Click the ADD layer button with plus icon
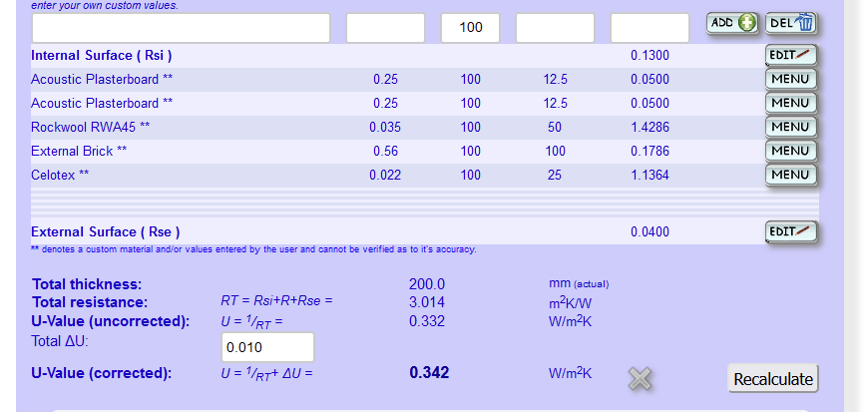The width and height of the screenshot is (868, 412). (x=733, y=23)
